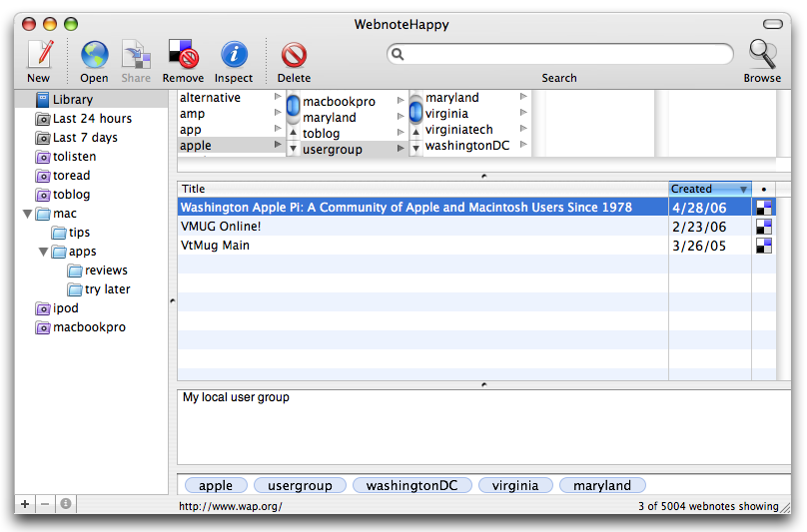
Task: Click the washingtonDC tag pill
Action: pyautogui.click(x=411, y=485)
